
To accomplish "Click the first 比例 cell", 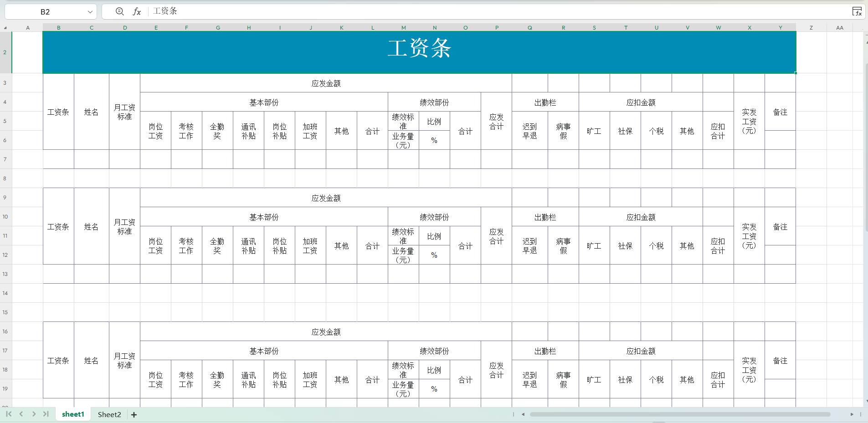I will point(434,122).
